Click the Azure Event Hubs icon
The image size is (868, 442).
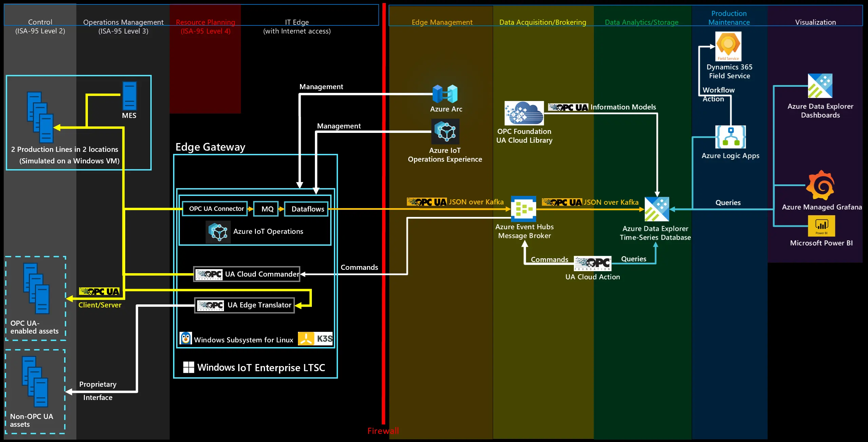click(524, 209)
